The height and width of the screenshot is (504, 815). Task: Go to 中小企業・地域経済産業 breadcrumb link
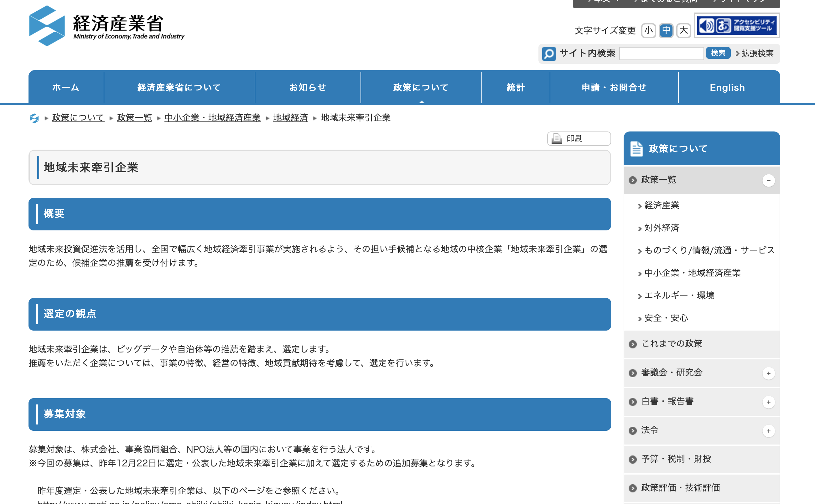click(212, 118)
